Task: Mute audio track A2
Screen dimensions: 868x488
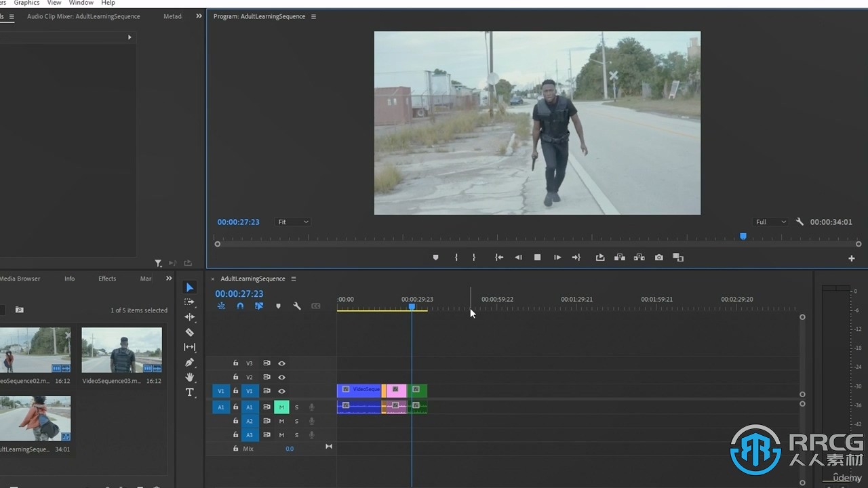Action: pyautogui.click(x=281, y=421)
